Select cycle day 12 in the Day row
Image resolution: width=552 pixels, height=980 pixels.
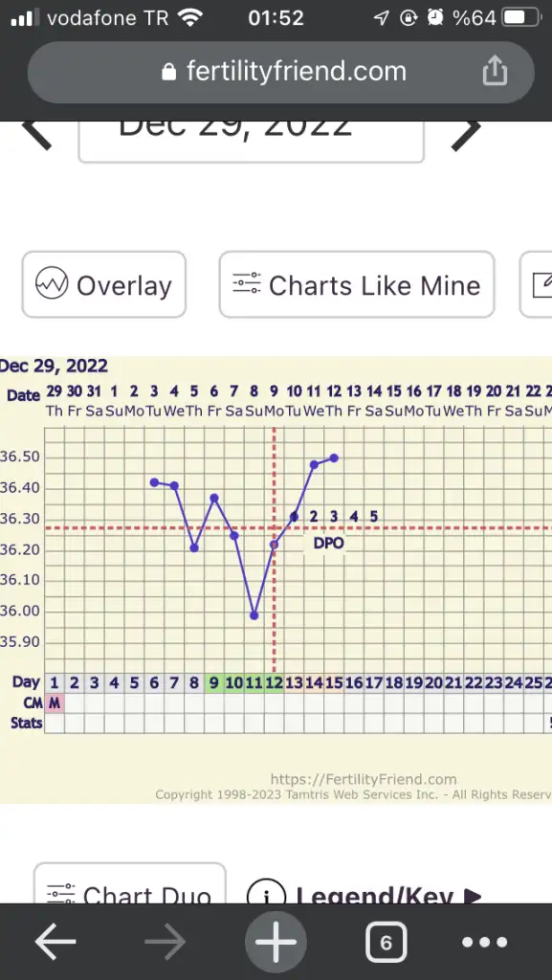[274, 683]
